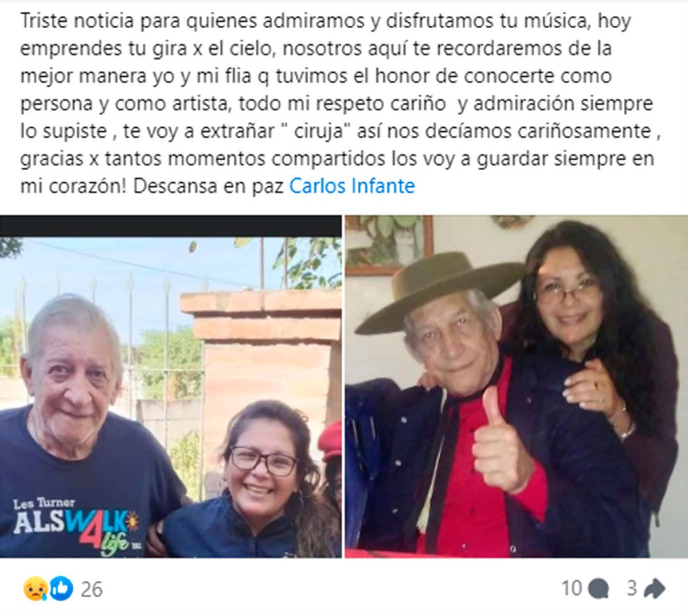Open the left photo with the blue t-shirt

(171, 387)
